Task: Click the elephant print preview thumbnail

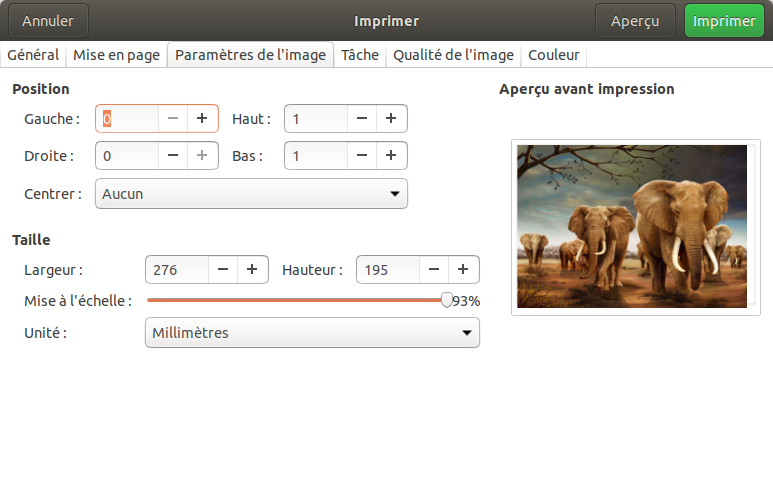Action: (631, 226)
